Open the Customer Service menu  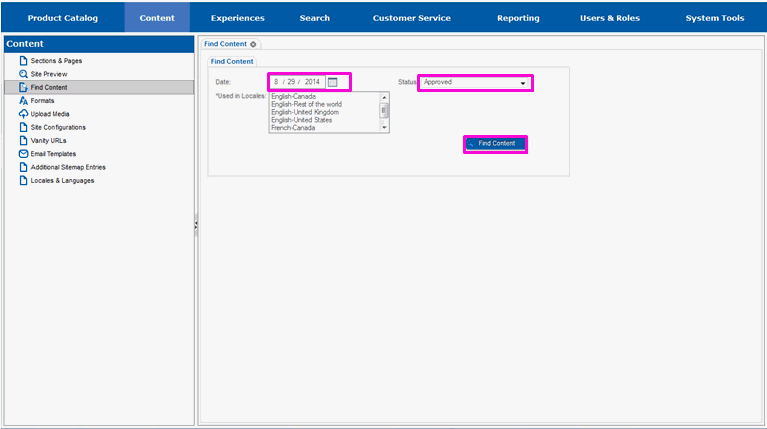coord(411,18)
